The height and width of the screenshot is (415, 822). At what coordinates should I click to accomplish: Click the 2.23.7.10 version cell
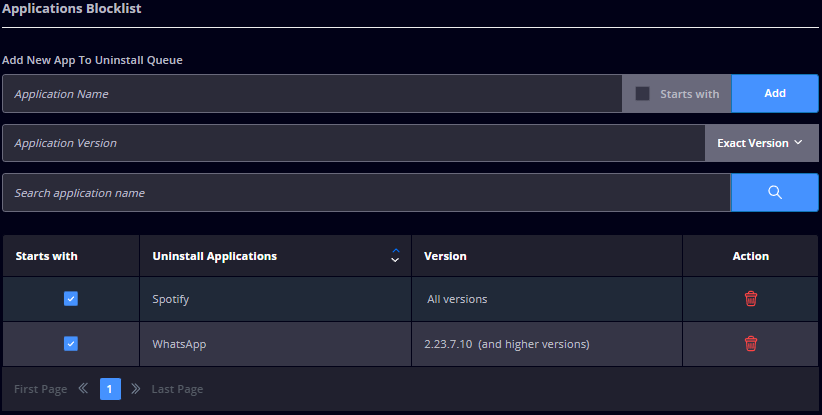(547, 344)
